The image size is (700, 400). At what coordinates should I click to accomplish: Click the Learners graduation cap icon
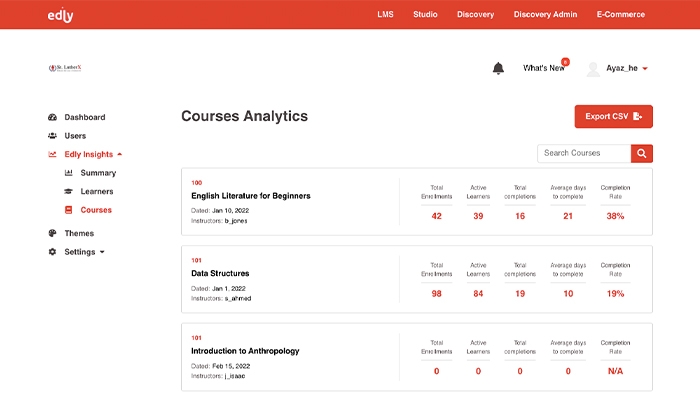pos(68,192)
